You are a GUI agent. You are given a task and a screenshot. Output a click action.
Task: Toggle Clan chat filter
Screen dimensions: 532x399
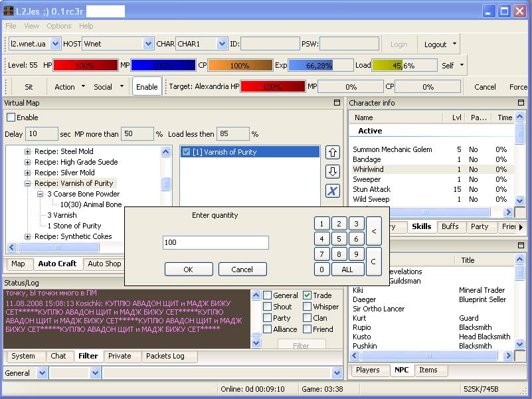(307, 318)
